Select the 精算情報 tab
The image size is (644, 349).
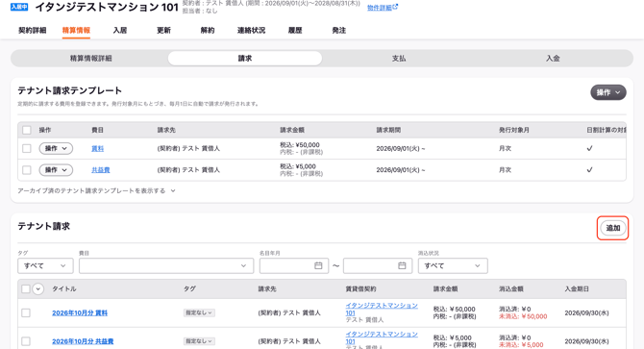click(76, 31)
